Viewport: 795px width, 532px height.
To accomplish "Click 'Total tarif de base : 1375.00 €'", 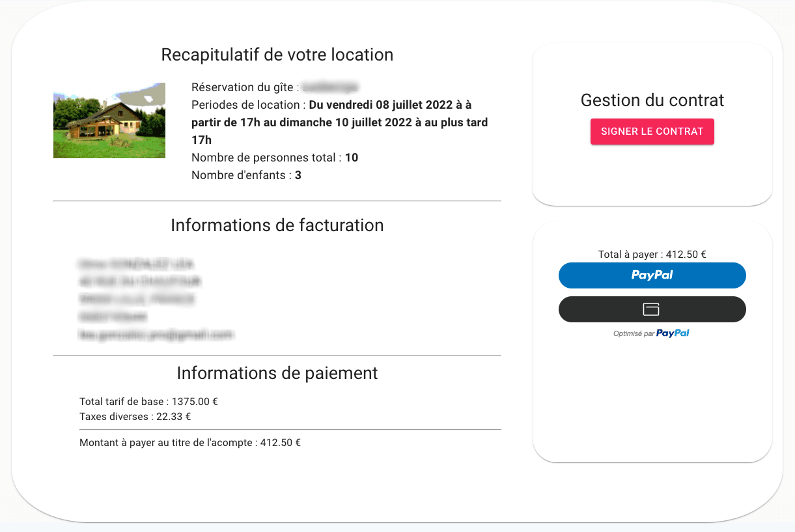I will 148,402.
